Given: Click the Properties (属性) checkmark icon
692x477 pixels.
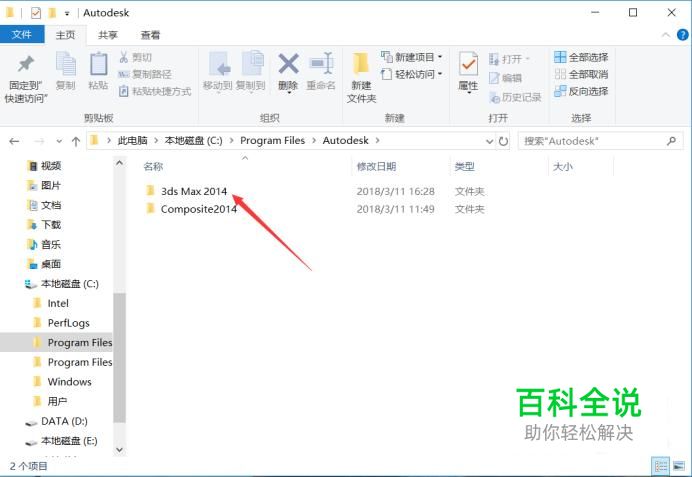Looking at the screenshot, I should (x=468, y=64).
